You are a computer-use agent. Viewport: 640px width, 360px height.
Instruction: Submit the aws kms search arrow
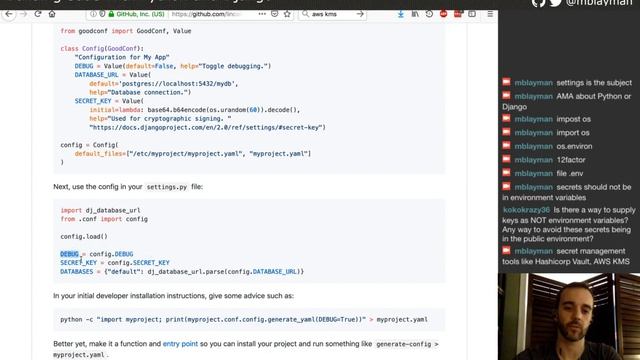[360, 14]
